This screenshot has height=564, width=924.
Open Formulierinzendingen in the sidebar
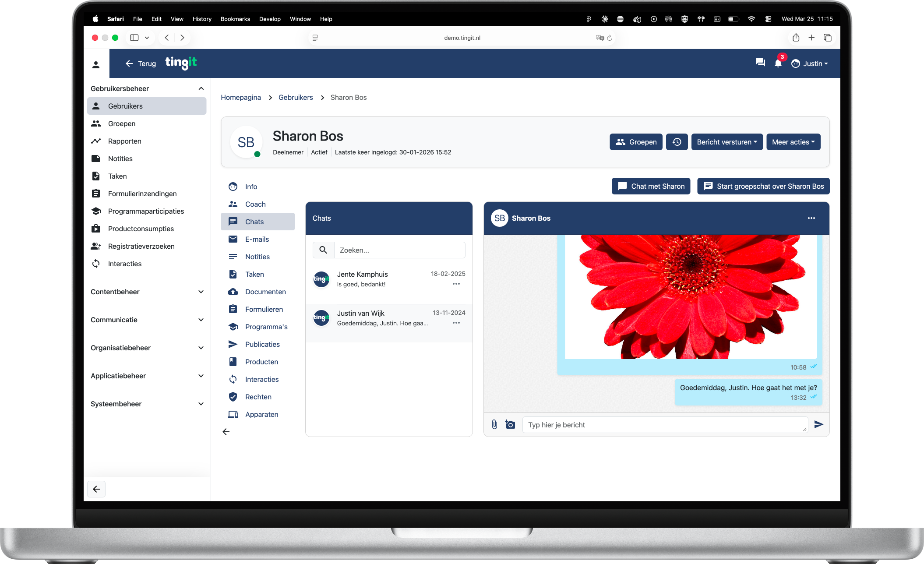(147, 194)
